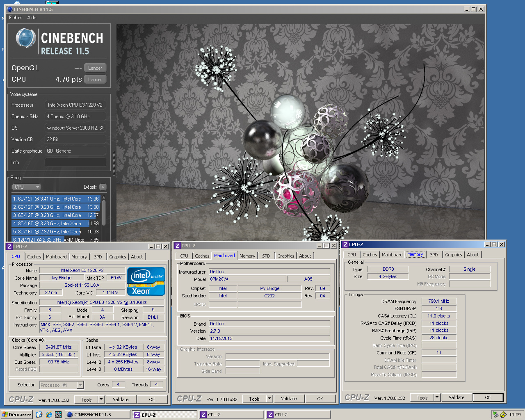Open Mainboard tab in CPU-Z Processor window
This screenshot has width=525, height=420.
[x=56, y=257]
